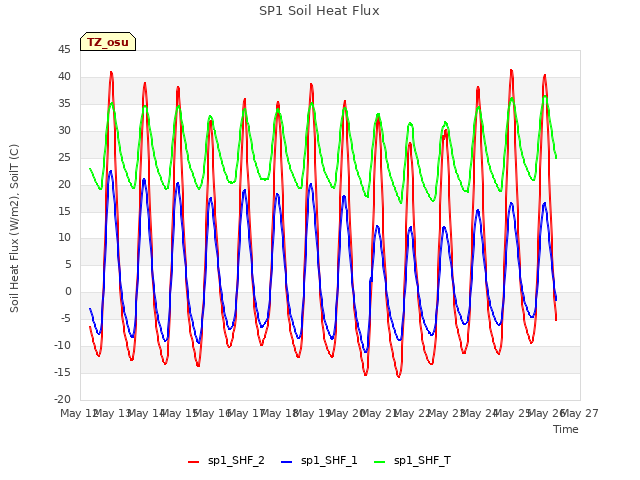Click the 45 y-axis tick label
Screen dimensions: 640x480
64,50
